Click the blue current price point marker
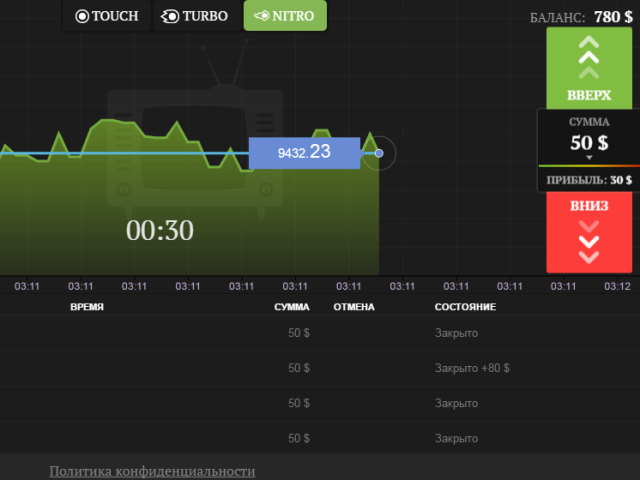This screenshot has width=640, height=480. pos(379,153)
